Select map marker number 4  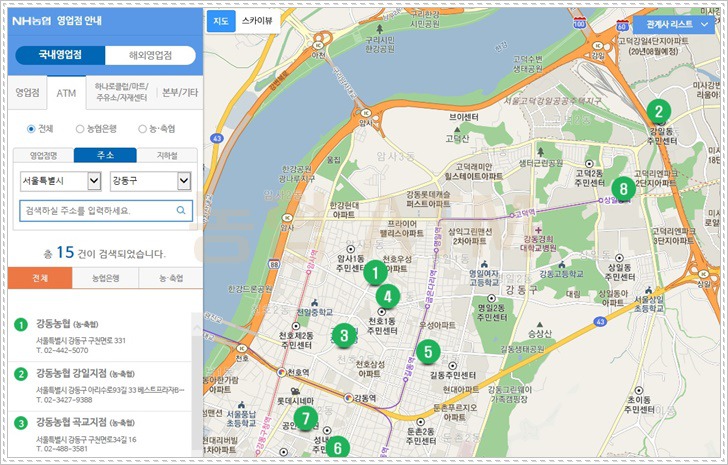coord(388,296)
